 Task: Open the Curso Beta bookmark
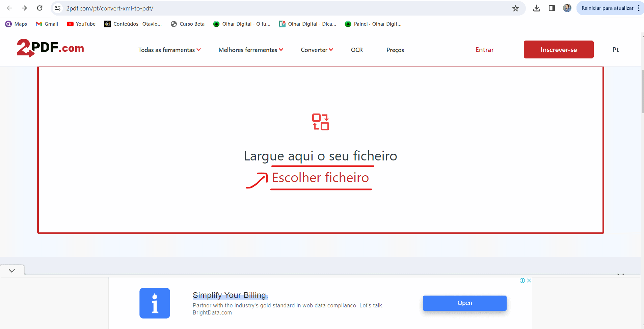188,24
